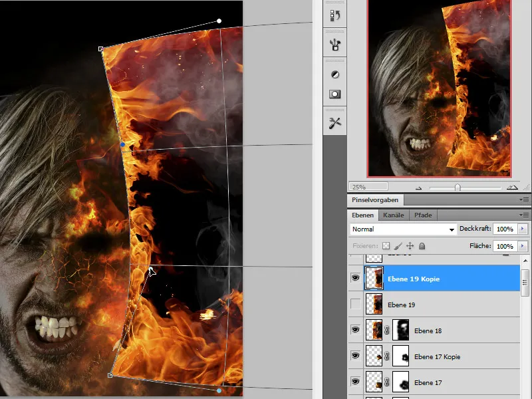Open the Pinselvorgaben tab
Screen dimensions: 532x399
pos(375,200)
